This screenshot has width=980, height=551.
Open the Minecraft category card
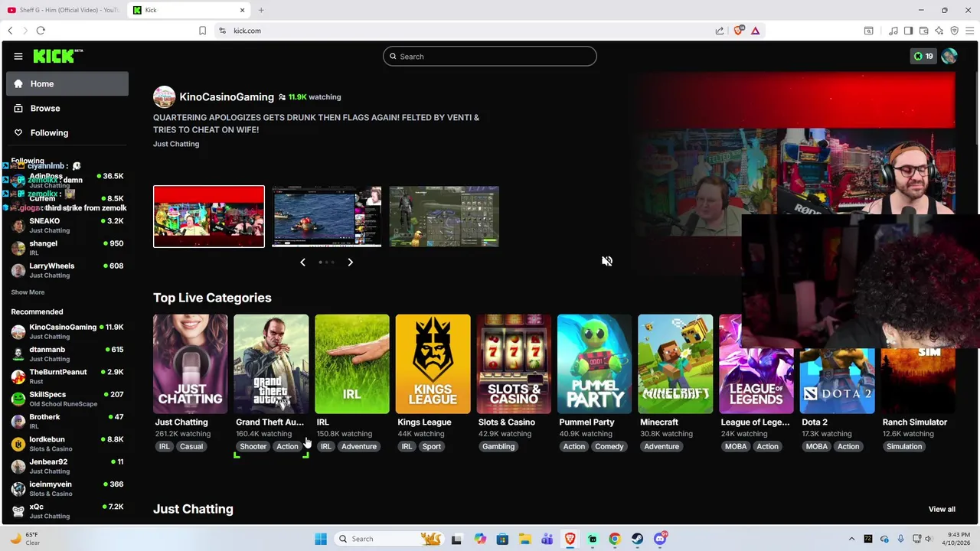coord(675,364)
